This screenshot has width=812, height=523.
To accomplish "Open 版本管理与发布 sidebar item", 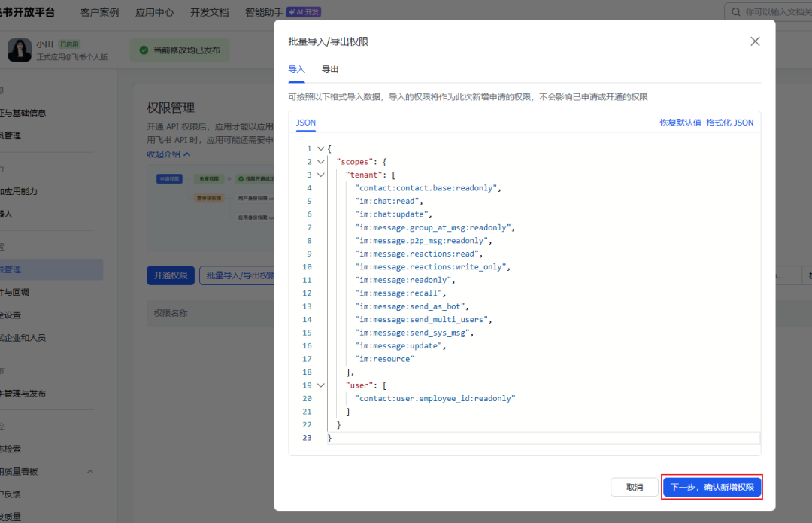I will click(x=23, y=394).
